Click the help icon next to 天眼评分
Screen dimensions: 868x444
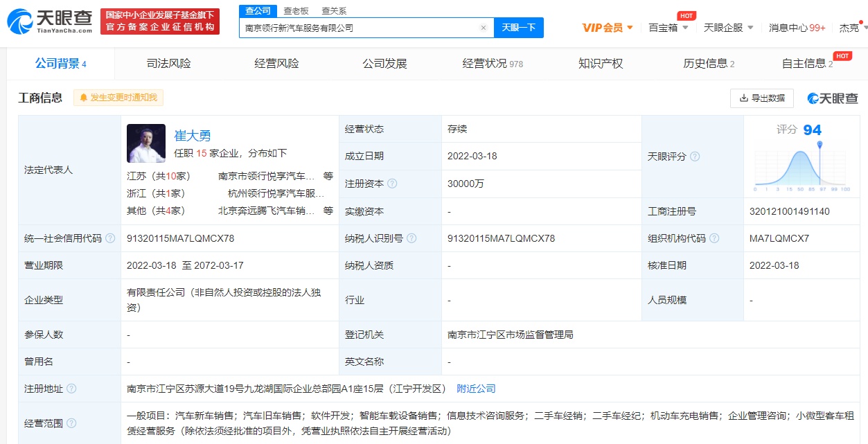click(x=695, y=157)
